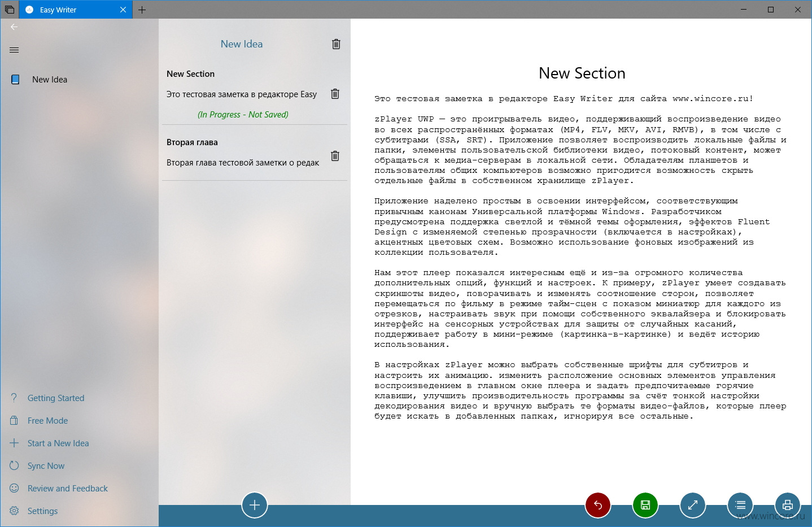Click the red undo button
The width and height of the screenshot is (812, 527).
coord(598,505)
